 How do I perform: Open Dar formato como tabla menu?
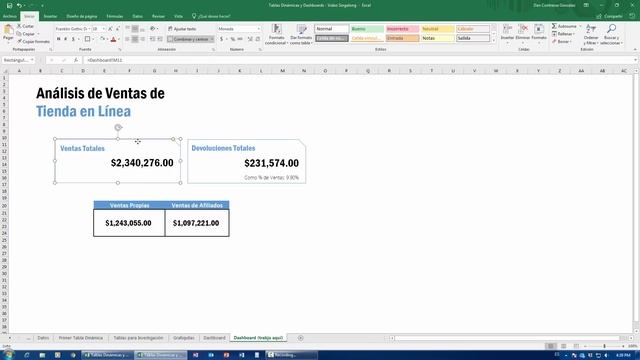coord(301,34)
